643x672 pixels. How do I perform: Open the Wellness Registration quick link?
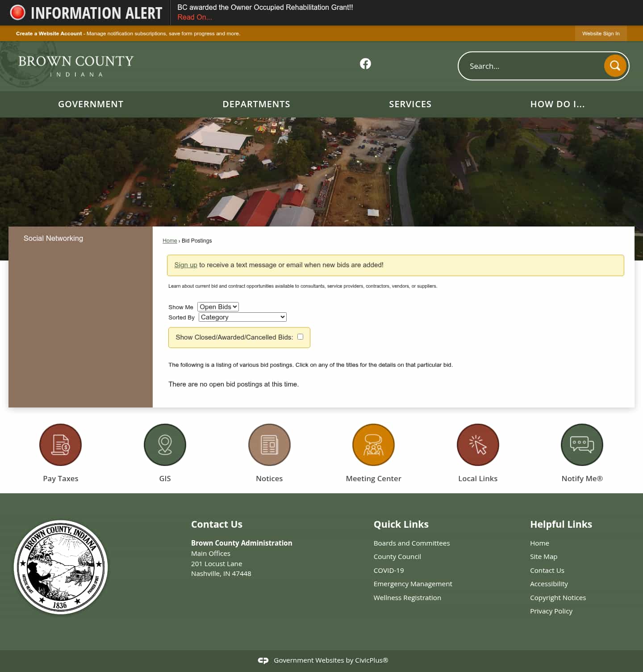point(407,597)
